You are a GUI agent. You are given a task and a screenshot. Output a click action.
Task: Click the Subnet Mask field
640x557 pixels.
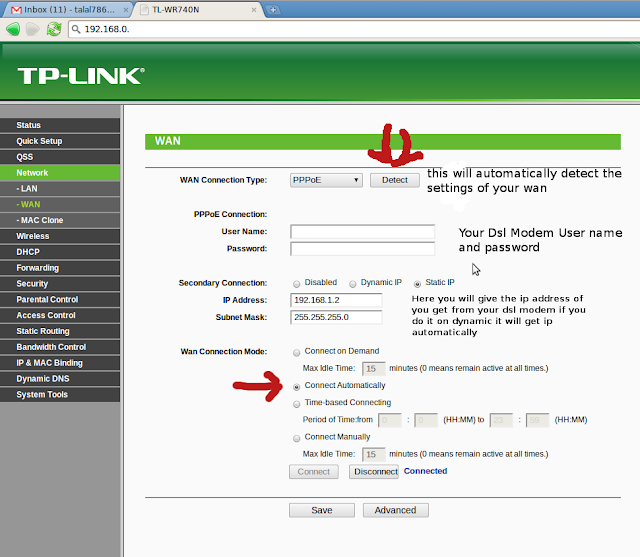click(336, 317)
